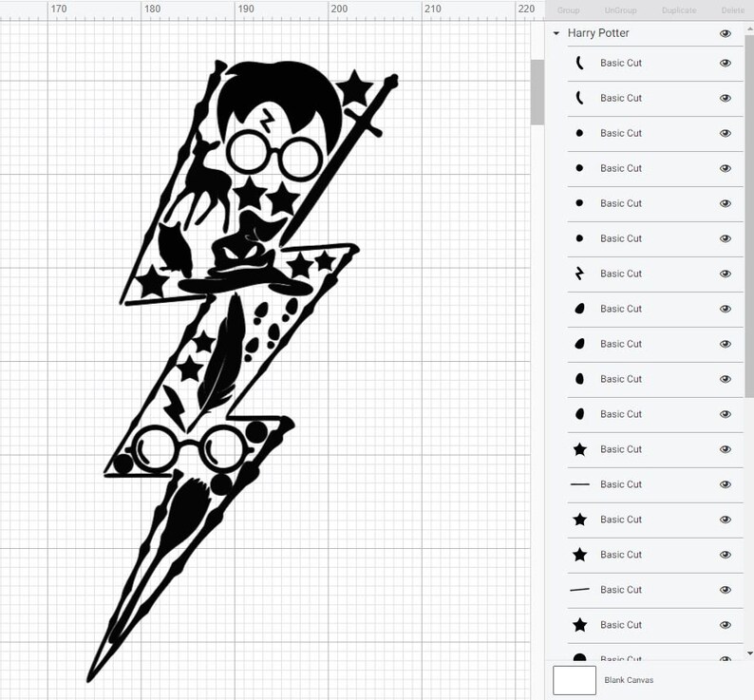Screen dimensions: 754x700
Task: Click the 220 mark on the ruler
Action: click(x=526, y=9)
